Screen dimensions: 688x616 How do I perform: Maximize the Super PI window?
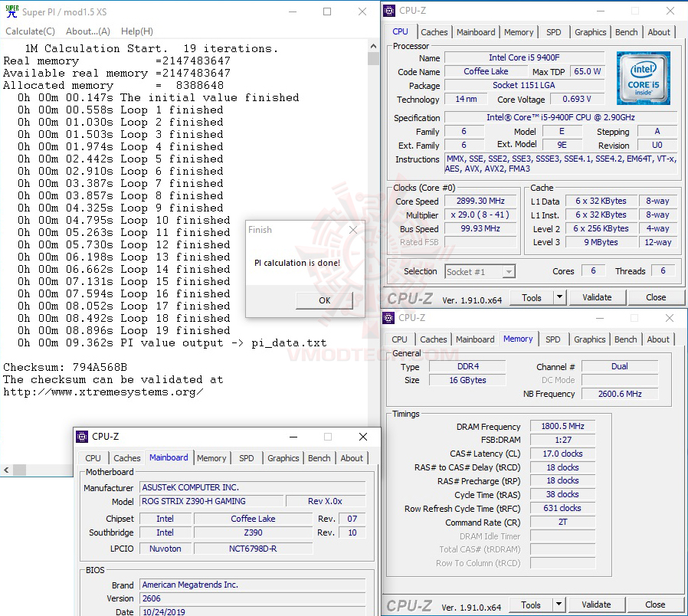pyautogui.click(x=327, y=11)
